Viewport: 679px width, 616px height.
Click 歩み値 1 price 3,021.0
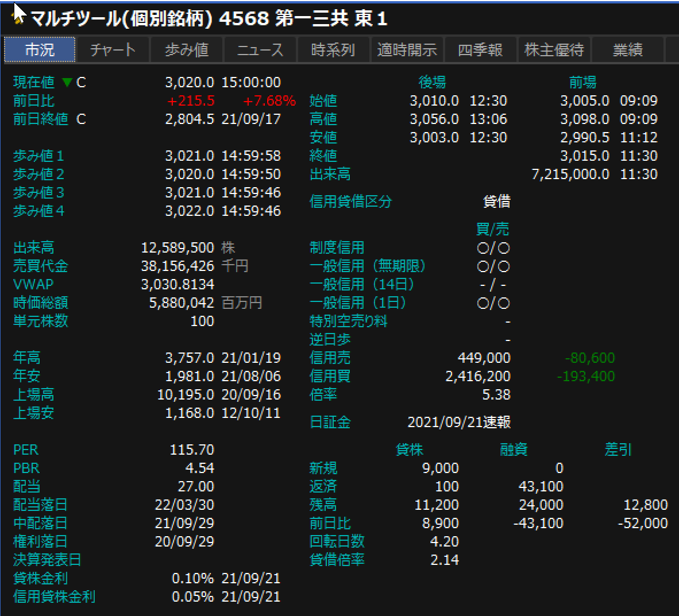tap(190, 156)
